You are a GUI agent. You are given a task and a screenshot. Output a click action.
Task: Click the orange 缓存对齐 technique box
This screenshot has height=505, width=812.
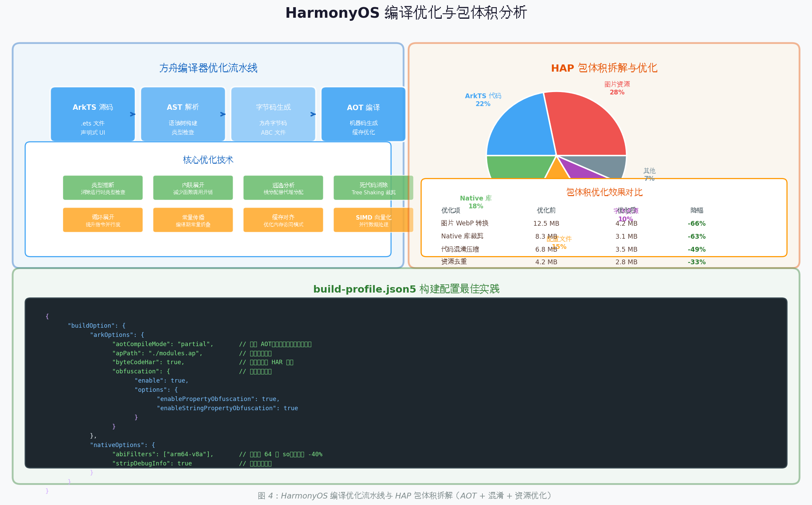coord(283,220)
